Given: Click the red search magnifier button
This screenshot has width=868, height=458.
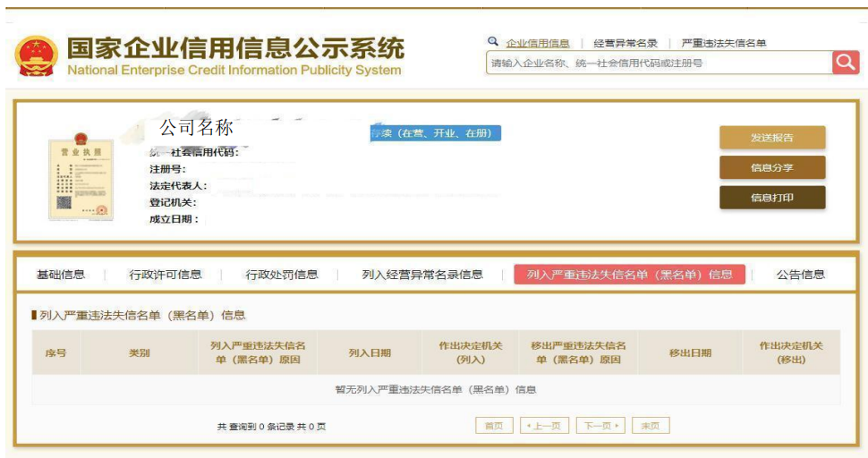Looking at the screenshot, I should coord(846,63).
